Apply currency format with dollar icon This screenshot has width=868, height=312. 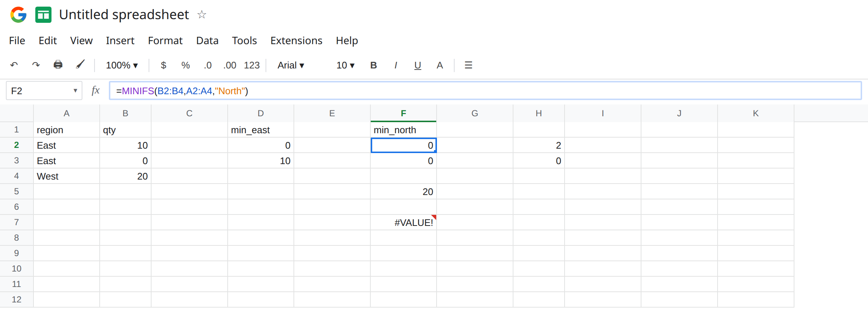tap(164, 65)
